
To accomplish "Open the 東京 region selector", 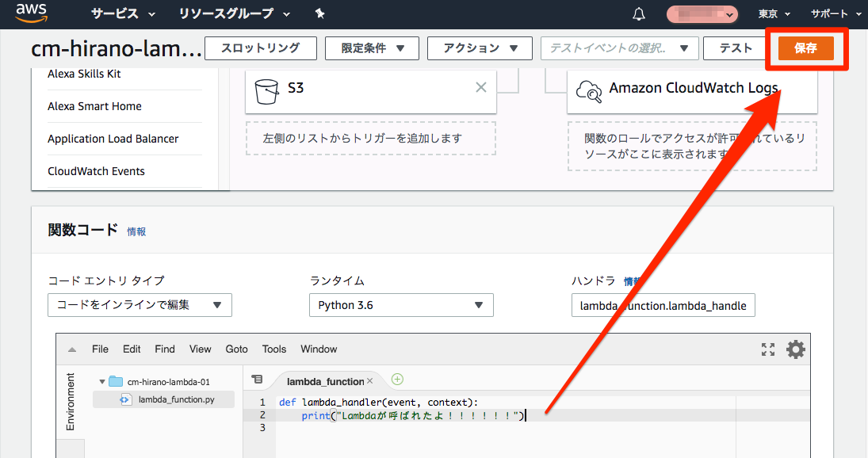I will tap(774, 13).
